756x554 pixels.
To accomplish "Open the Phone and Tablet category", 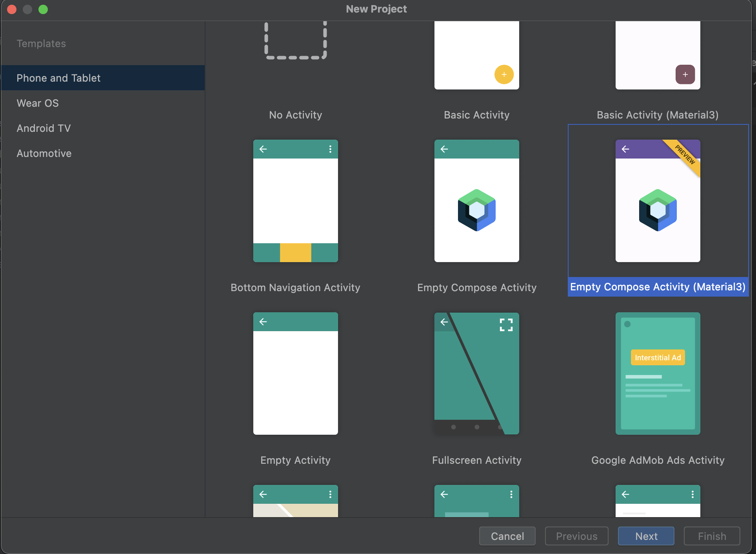I will click(58, 78).
